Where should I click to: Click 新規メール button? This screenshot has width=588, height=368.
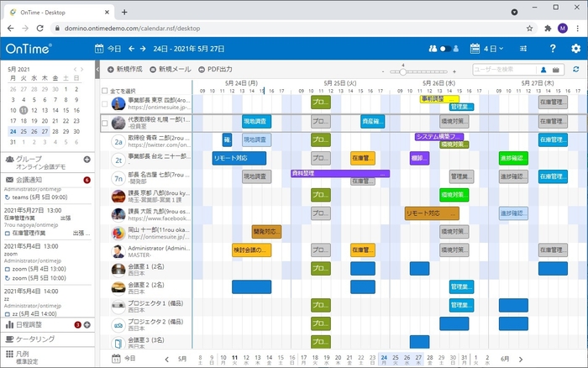point(171,69)
